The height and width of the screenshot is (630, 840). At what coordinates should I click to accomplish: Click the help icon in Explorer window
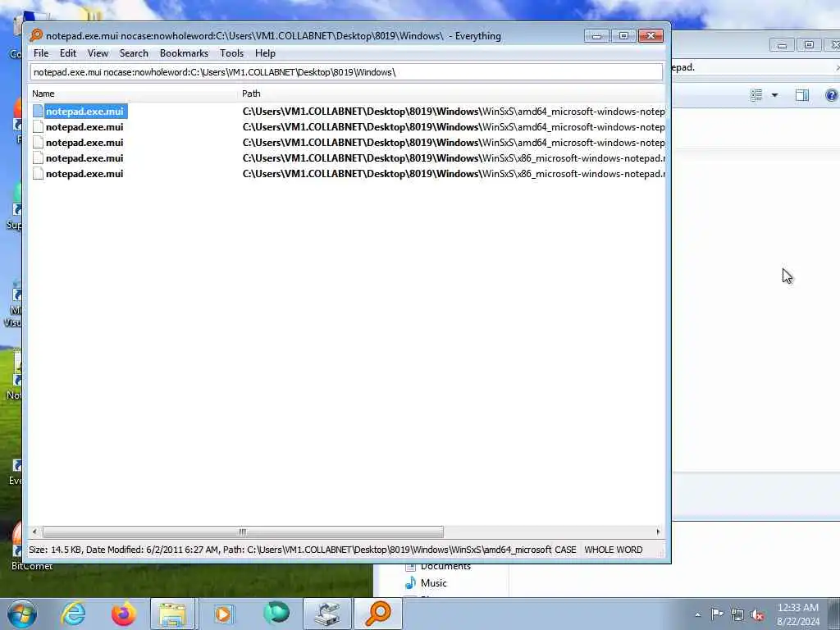pos(832,95)
